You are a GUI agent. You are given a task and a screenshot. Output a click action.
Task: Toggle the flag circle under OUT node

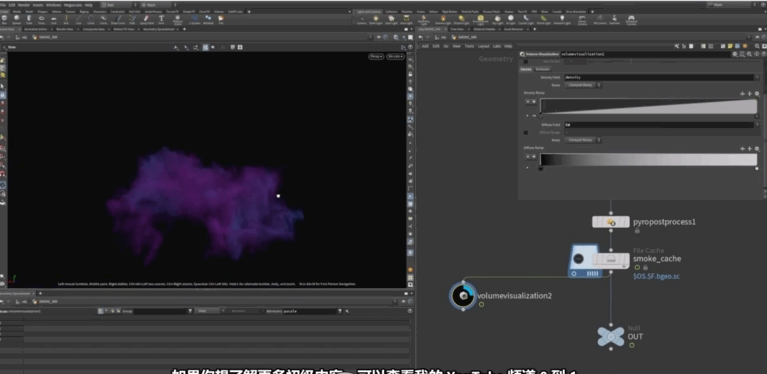tap(632, 345)
